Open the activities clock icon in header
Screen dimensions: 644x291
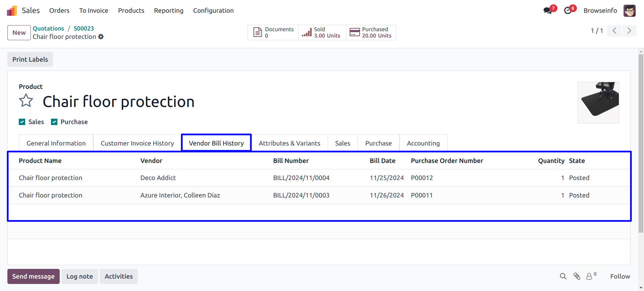click(568, 10)
